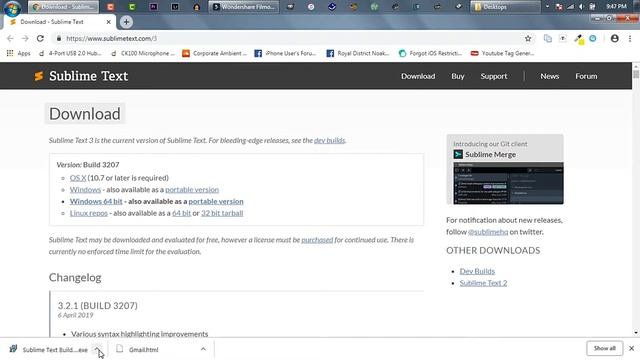The image size is (640, 360).
Task: Click the Sublime Text logo
Action: coord(81,76)
